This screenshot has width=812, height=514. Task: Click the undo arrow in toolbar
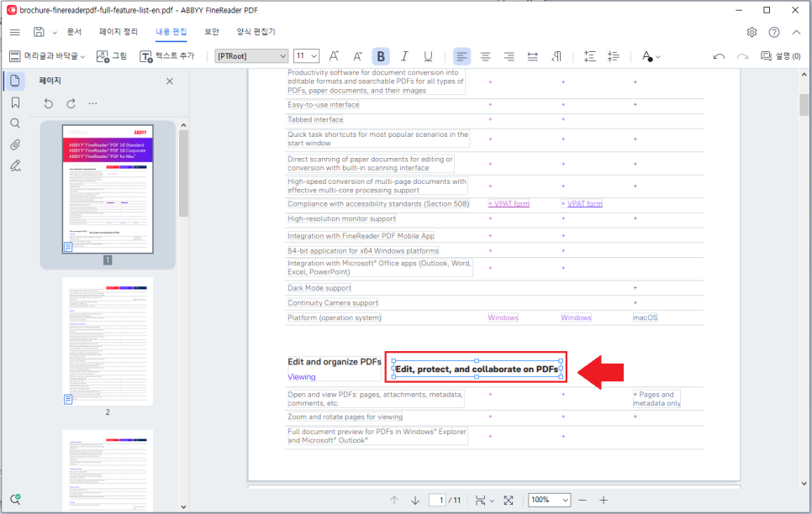(719, 56)
